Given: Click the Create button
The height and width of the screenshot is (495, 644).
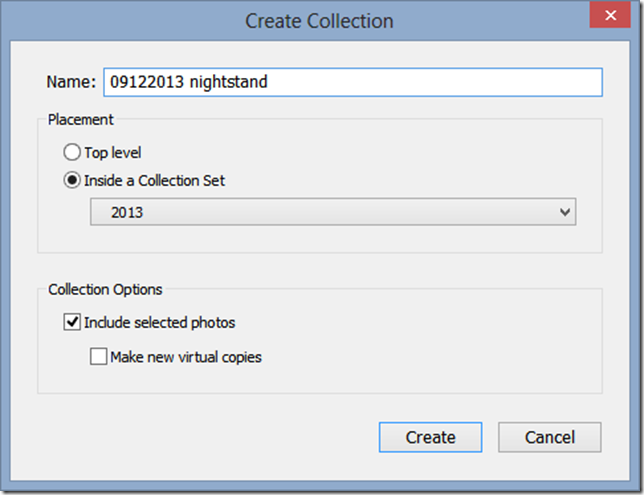Looking at the screenshot, I should click(x=430, y=437).
